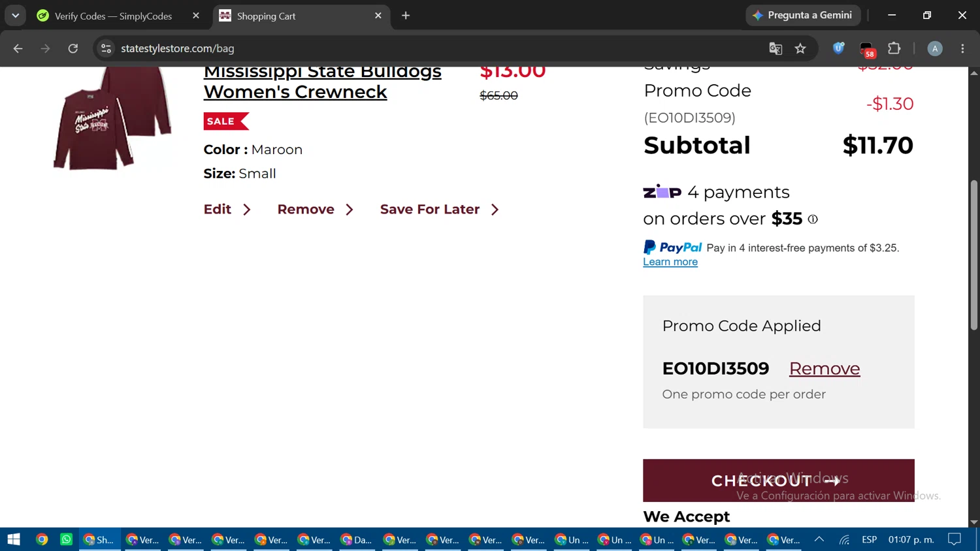Click the Subtotal amount $11.70

point(877,145)
